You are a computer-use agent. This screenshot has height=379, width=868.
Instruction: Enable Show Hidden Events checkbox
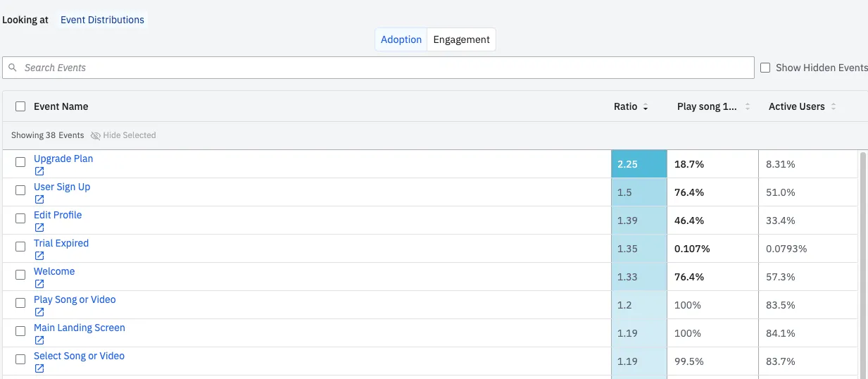coord(766,68)
